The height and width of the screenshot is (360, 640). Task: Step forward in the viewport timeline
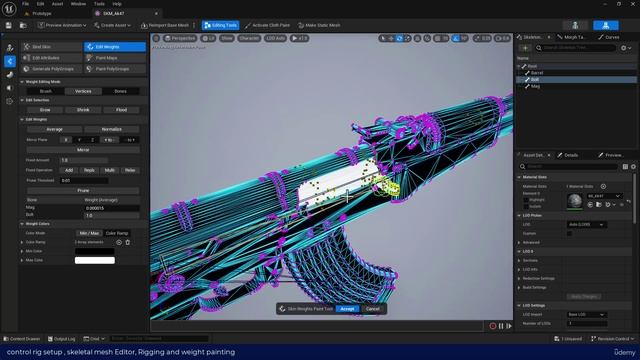pyautogui.click(x=509, y=326)
